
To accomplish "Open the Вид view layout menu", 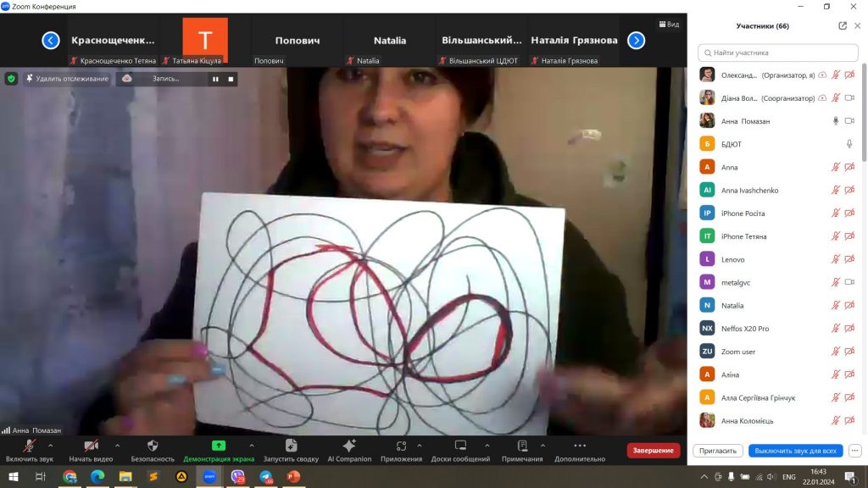I will [x=669, y=25].
